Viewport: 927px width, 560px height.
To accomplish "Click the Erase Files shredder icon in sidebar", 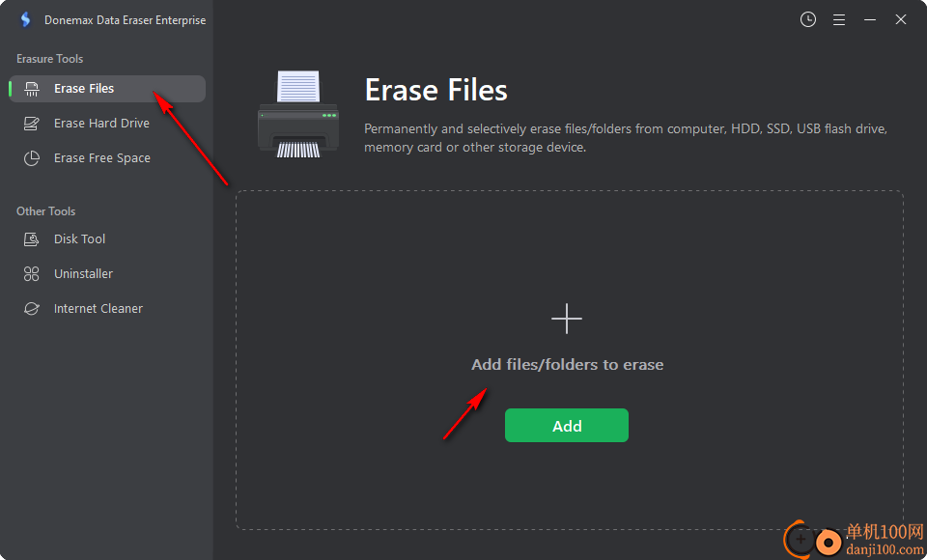I will pos(31,89).
